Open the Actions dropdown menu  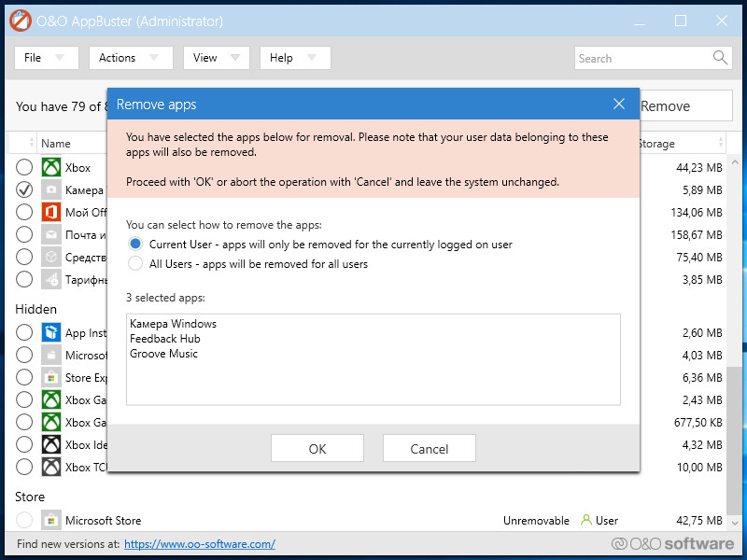[x=131, y=58]
